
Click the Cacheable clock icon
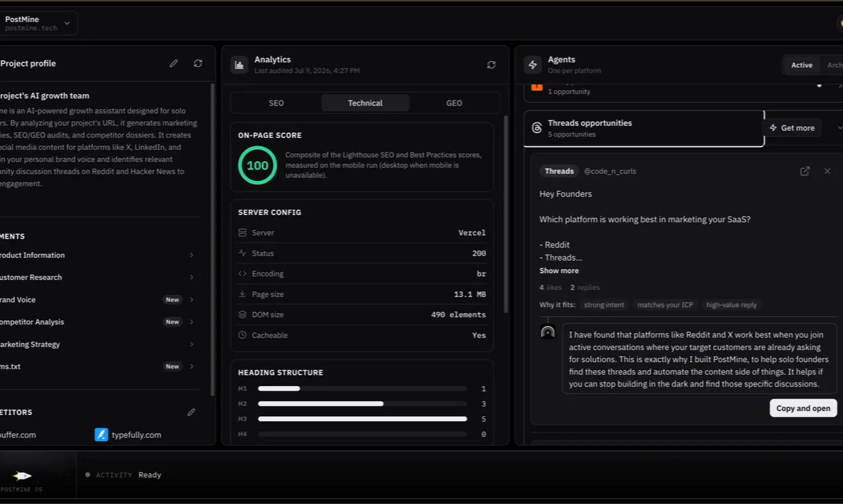pyautogui.click(x=242, y=336)
